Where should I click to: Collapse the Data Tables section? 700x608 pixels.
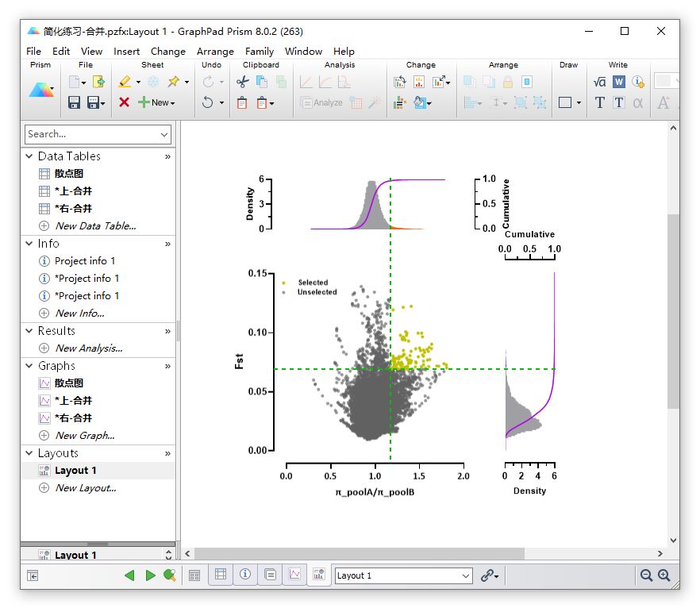pyautogui.click(x=29, y=156)
